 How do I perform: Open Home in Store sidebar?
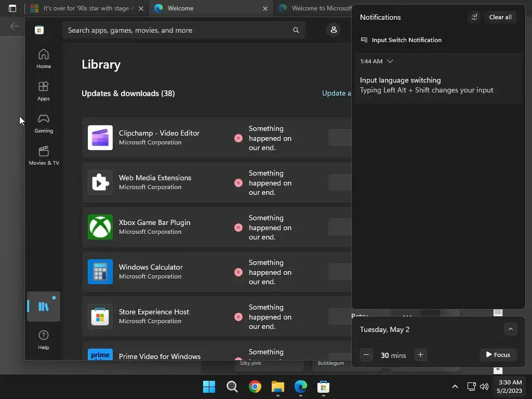44,59
